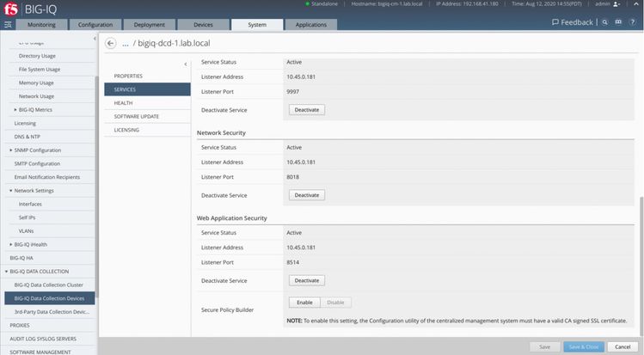Deactivate the Web Application Security service
This screenshot has width=644, height=355.
pos(307,281)
